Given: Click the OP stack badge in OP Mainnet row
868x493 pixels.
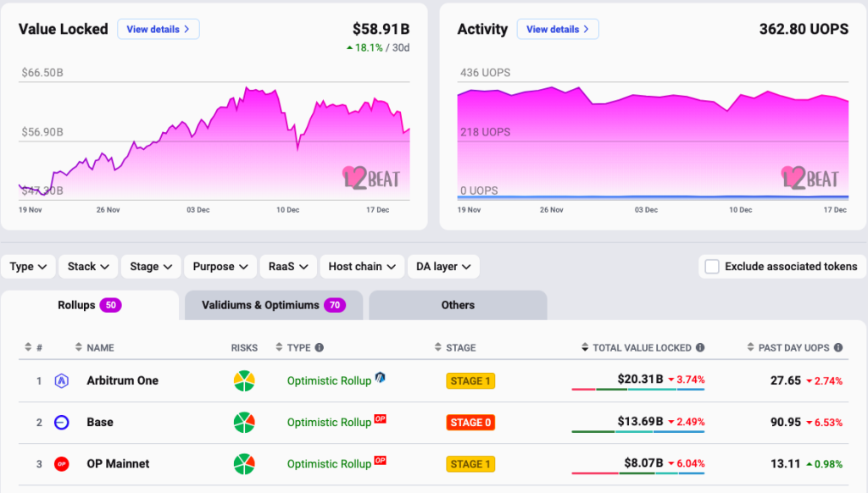Looking at the screenshot, I should pos(381,460).
